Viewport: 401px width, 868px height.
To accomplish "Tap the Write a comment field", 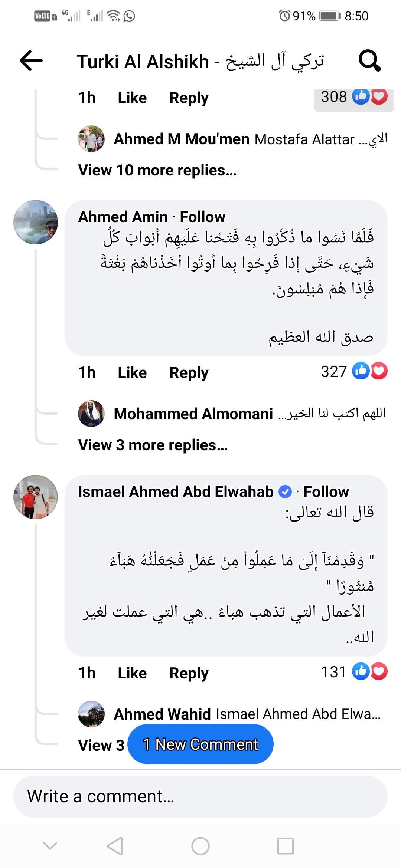I will [x=200, y=796].
